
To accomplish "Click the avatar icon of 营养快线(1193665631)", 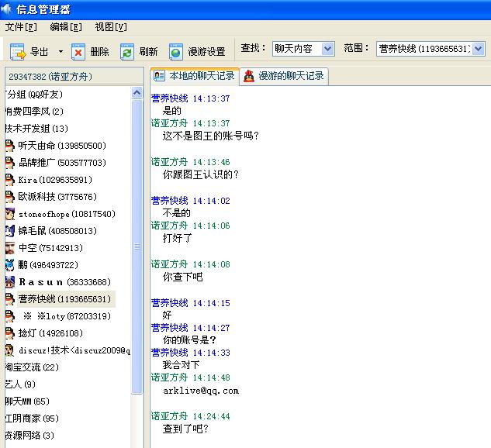I will pos(10,299).
